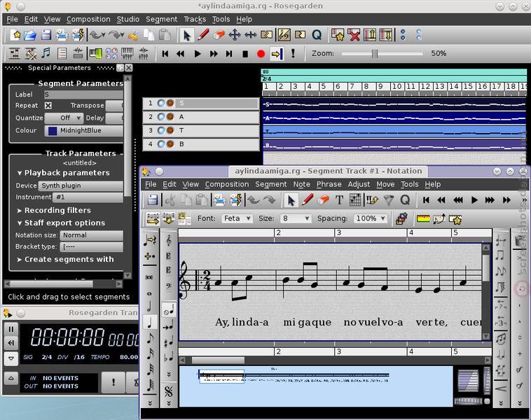Image resolution: width=531 pixels, height=420 pixels.
Task: Click the Add Track star icon
Action: [x=338, y=35]
